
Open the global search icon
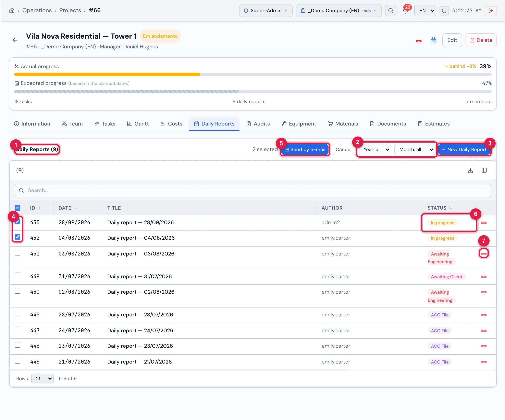pos(391,11)
